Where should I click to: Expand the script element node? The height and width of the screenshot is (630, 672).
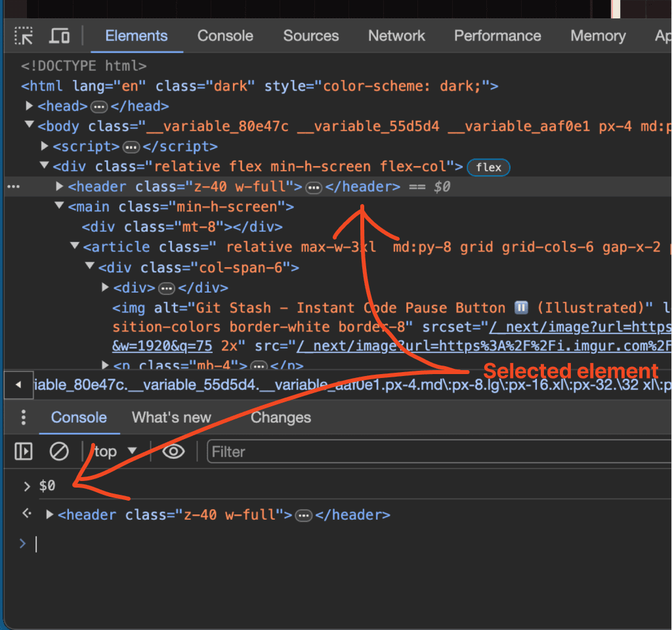45,146
